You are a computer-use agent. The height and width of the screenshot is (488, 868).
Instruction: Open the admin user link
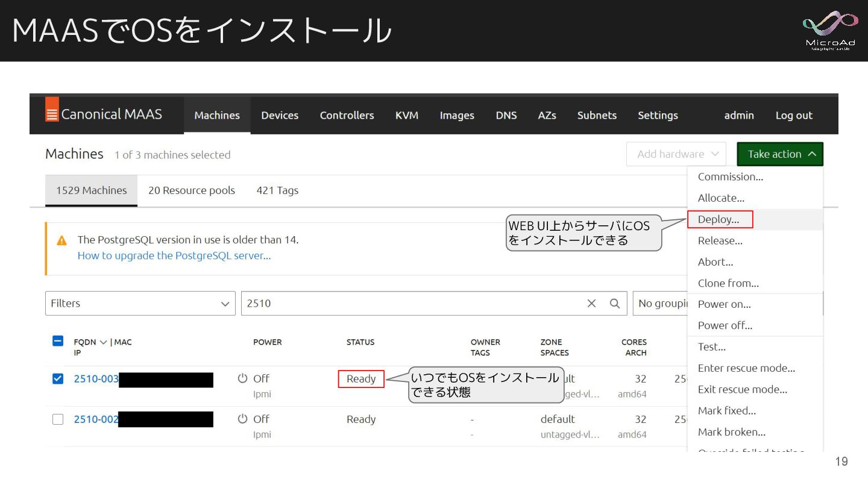click(739, 115)
